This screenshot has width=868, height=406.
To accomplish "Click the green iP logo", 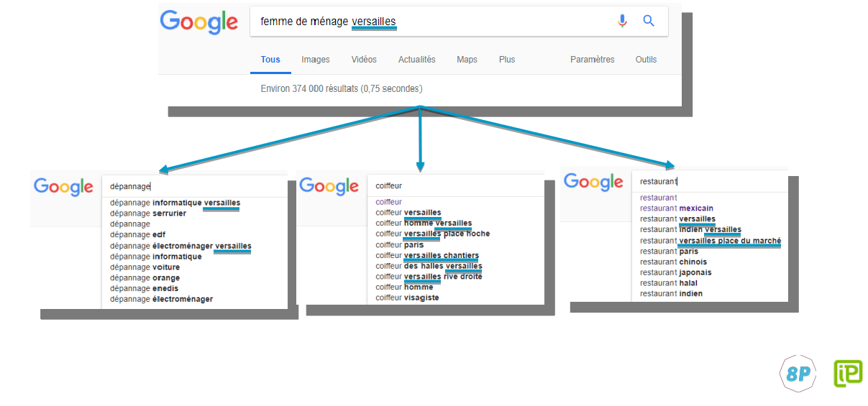I will [x=848, y=374].
